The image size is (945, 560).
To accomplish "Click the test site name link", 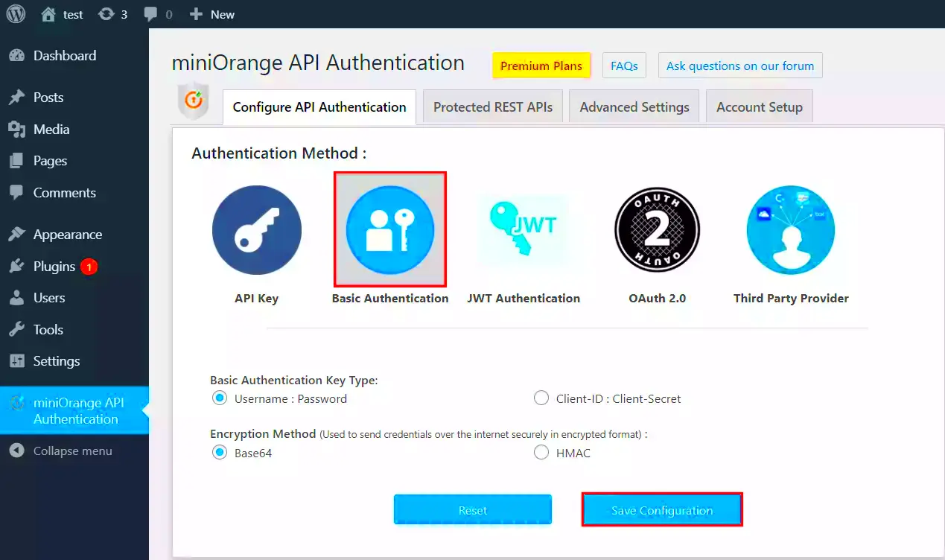I will 73,15.
